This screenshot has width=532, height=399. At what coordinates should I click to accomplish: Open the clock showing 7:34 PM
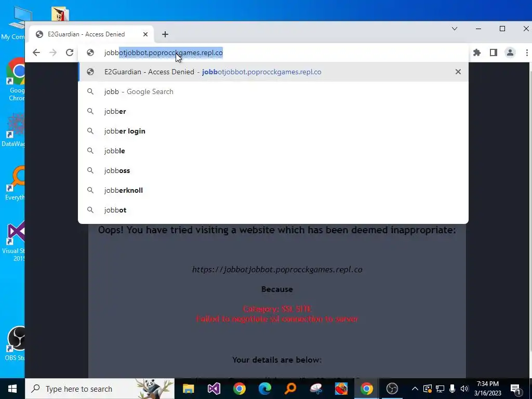pyautogui.click(x=487, y=389)
